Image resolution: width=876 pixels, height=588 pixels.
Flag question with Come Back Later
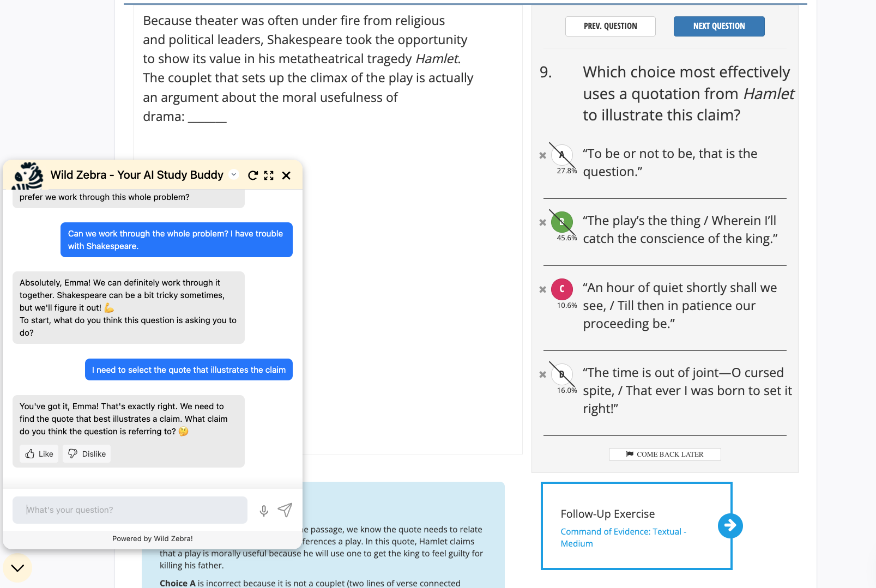pyautogui.click(x=664, y=454)
